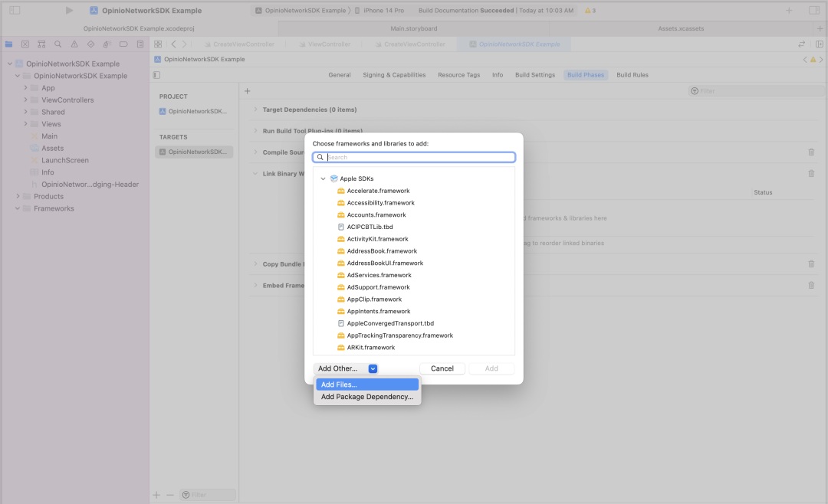Expand the ViewControllers folder in navigator
Image resolution: width=828 pixels, height=504 pixels.
(x=26, y=100)
